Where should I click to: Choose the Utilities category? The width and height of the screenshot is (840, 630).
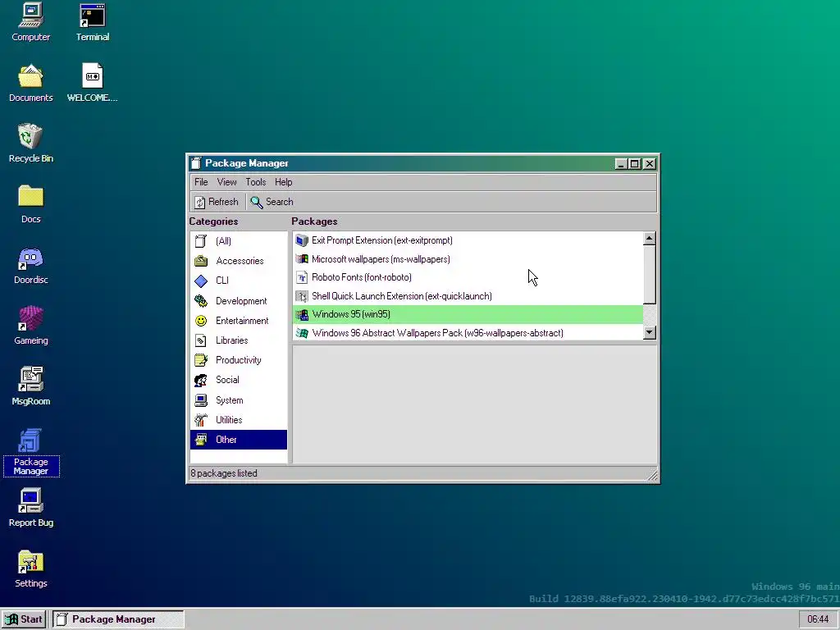tap(239, 420)
